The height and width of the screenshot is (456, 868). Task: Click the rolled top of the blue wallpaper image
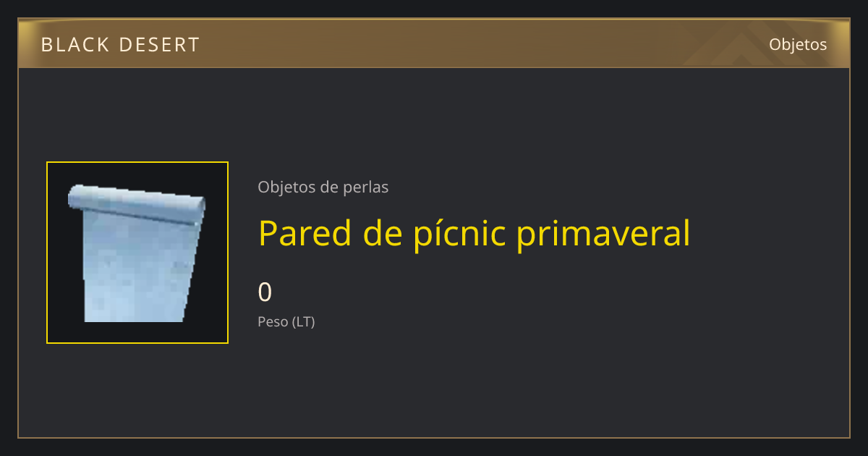(137, 204)
